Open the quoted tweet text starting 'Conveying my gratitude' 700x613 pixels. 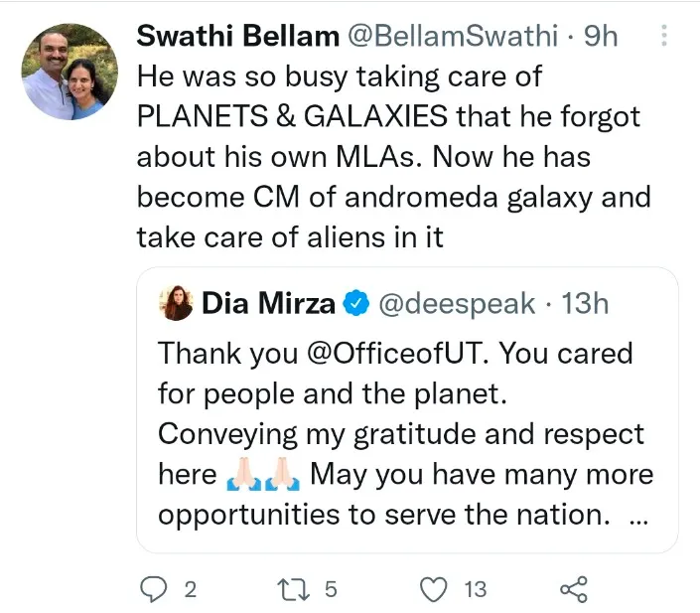(401, 434)
